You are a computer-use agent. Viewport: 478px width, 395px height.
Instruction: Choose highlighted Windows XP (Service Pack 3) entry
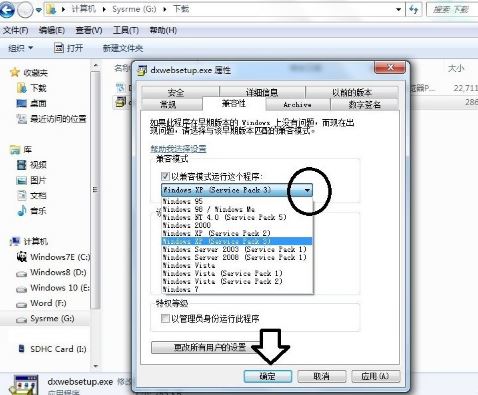click(x=237, y=241)
